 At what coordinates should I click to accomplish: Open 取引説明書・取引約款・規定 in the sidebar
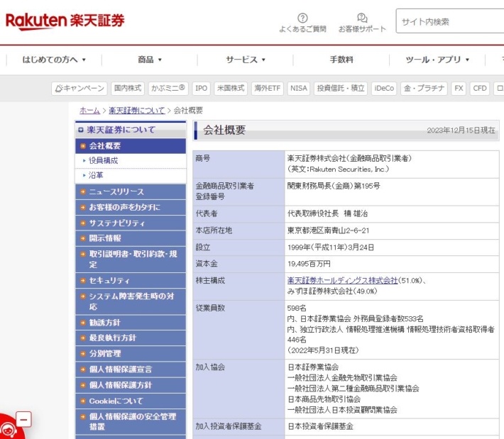coord(131,260)
